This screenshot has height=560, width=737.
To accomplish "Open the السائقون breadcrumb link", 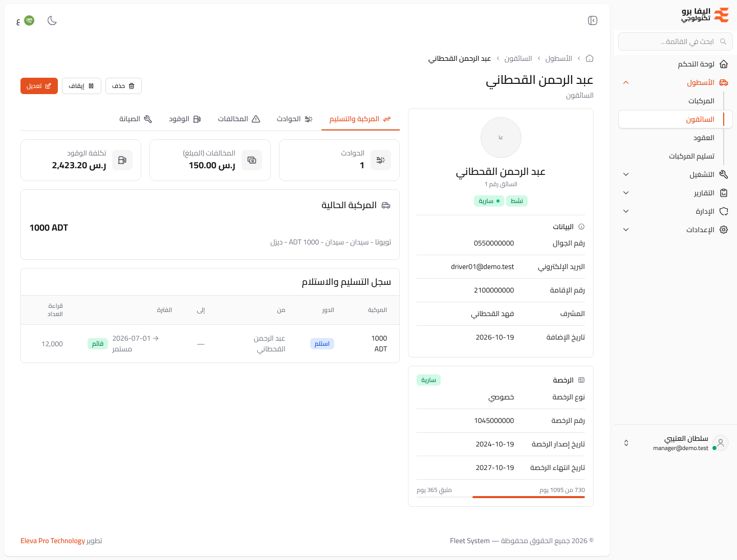I will pyautogui.click(x=518, y=58).
